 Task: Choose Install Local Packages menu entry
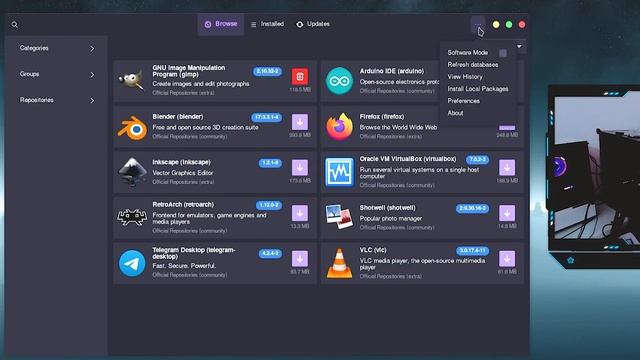tap(478, 89)
